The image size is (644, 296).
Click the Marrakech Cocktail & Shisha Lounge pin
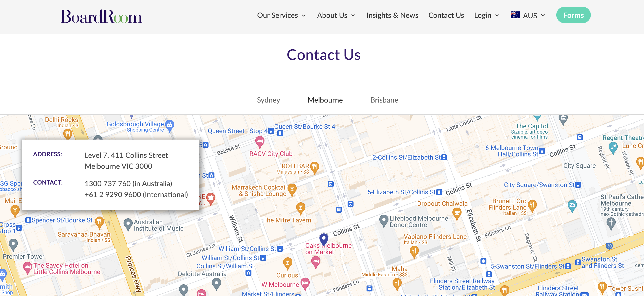292,190
